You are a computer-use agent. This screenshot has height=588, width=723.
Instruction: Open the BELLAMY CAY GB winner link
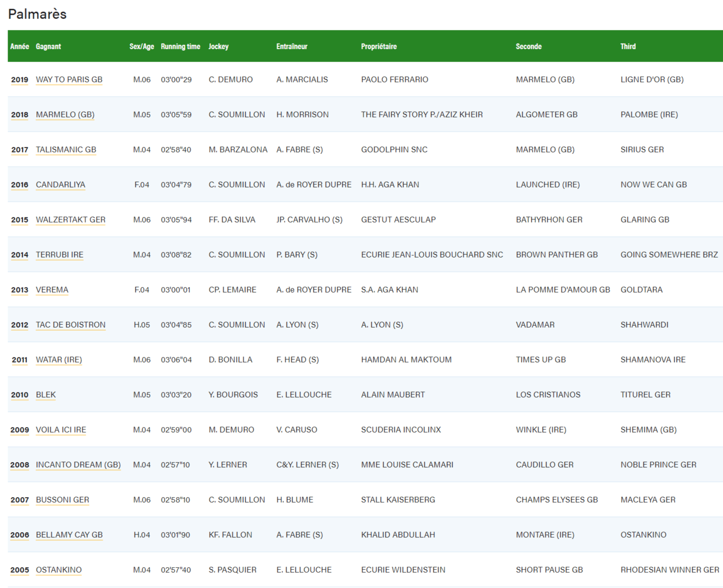tap(69, 535)
